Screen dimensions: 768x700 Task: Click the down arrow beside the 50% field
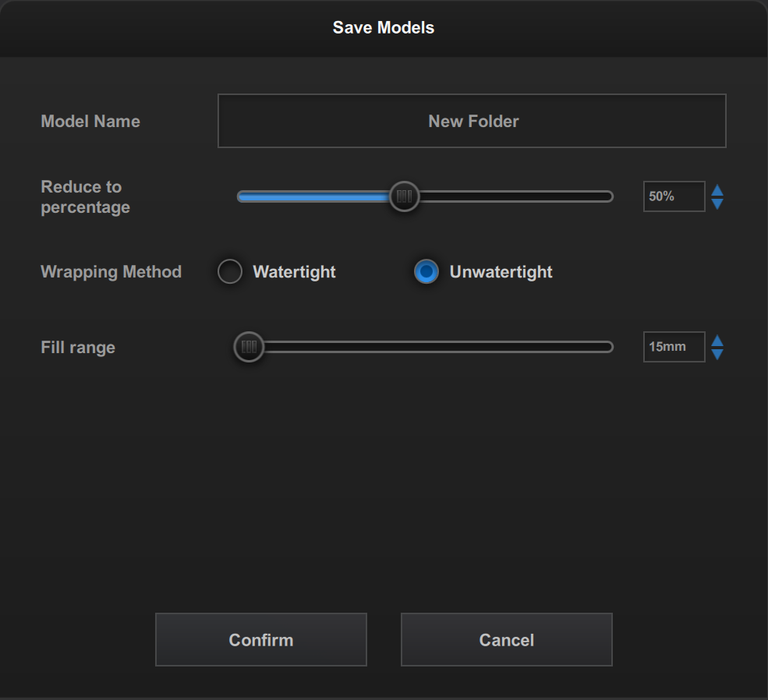(717, 203)
